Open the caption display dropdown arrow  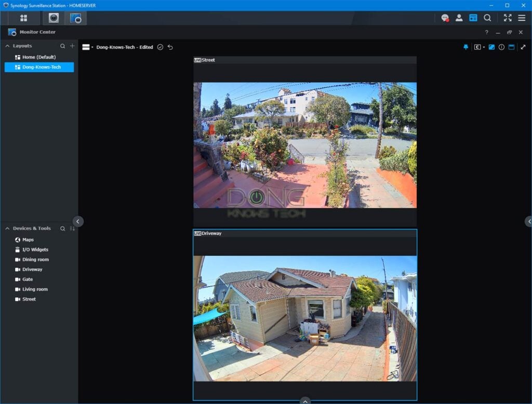[484, 47]
